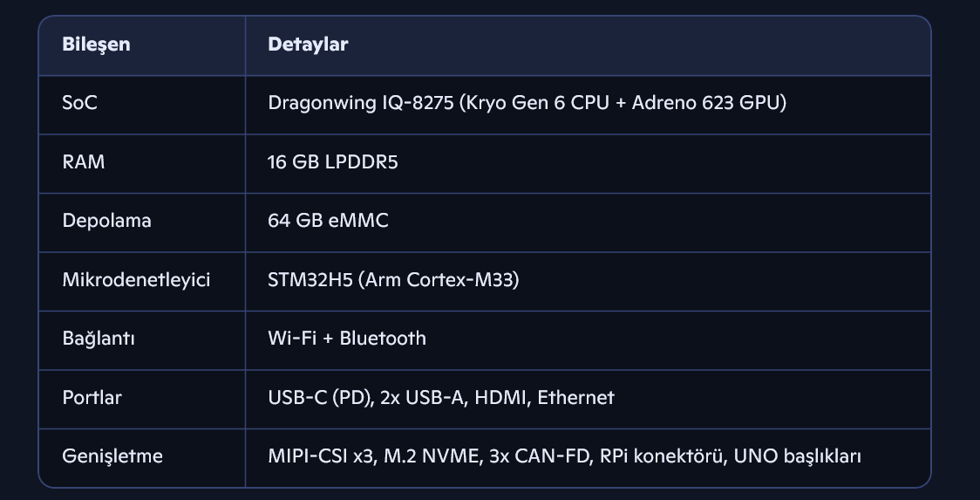Click the 64 GB eMMC value
The image size is (980, 500).
pos(328,221)
